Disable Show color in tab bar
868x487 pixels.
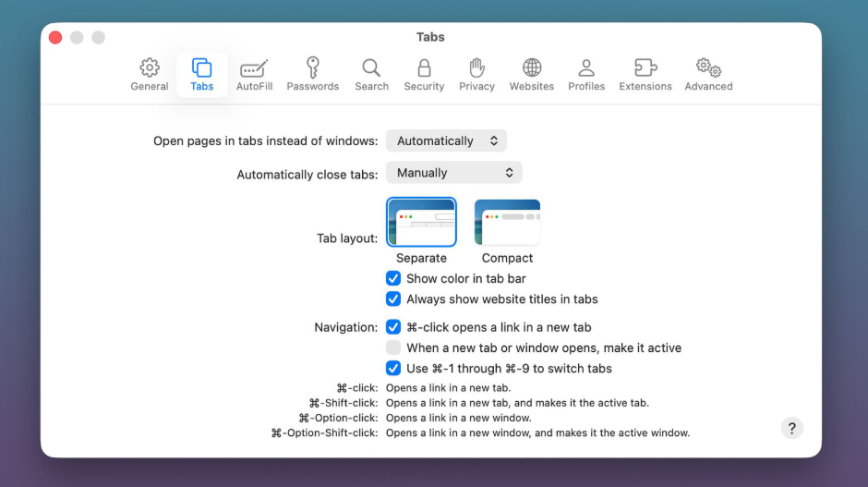[x=393, y=278]
